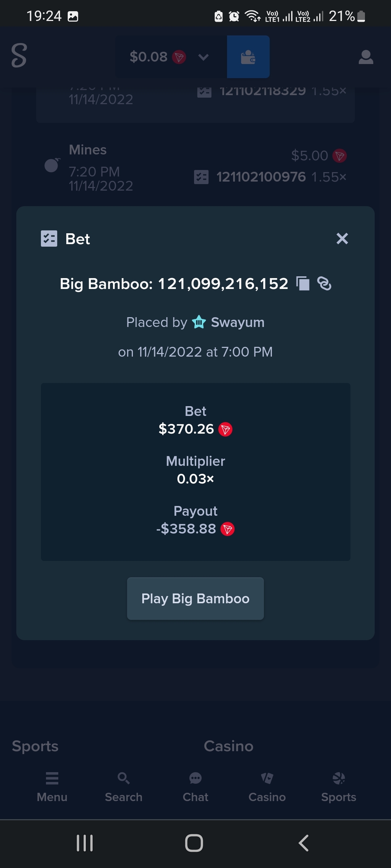
Task: Open Swayum's player profile
Action: (x=237, y=322)
